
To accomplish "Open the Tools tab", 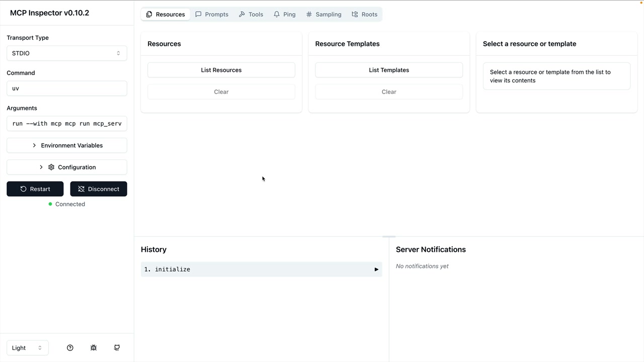I will pos(251,15).
